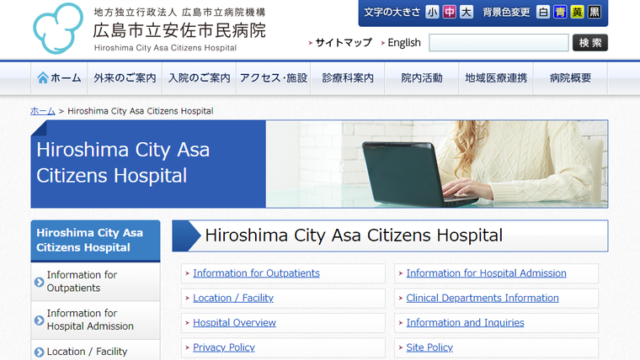Open Hospital Overview link

click(x=234, y=322)
